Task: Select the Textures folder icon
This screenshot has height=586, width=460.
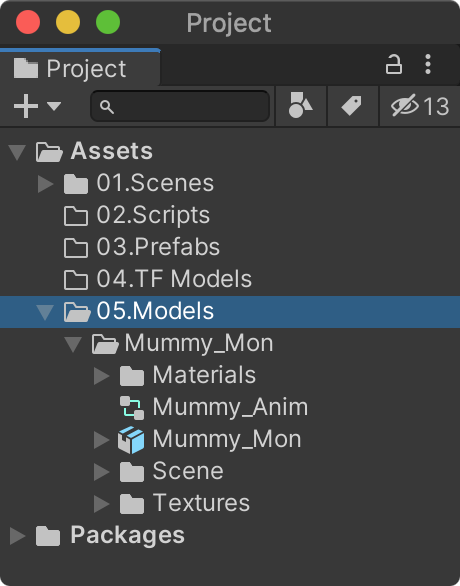Action: (x=132, y=504)
